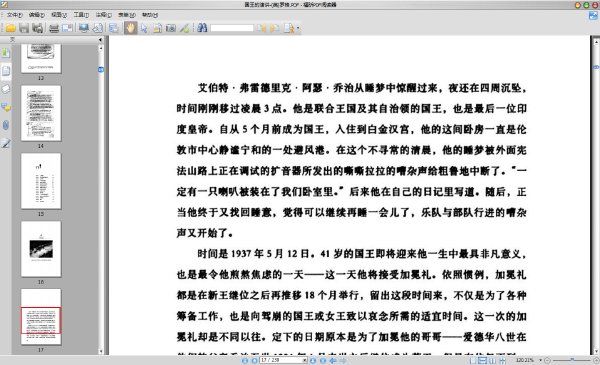Open the attachments paperclip panel
Viewport: 600px width, 365px height.
click(6, 125)
